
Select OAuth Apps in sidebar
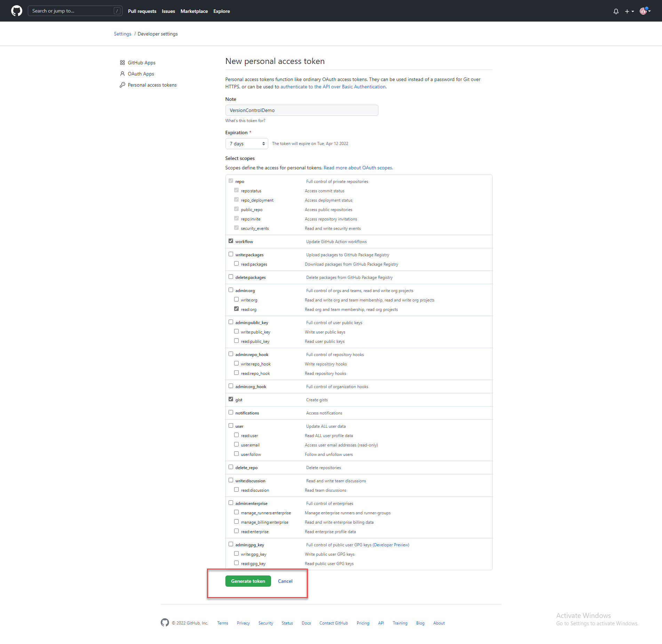click(141, 74)
